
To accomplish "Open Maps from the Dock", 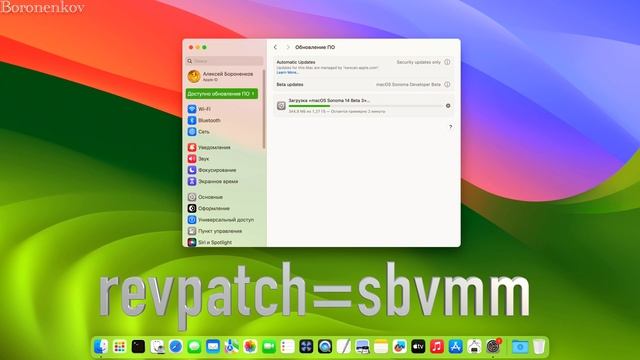I will (231, 347).
